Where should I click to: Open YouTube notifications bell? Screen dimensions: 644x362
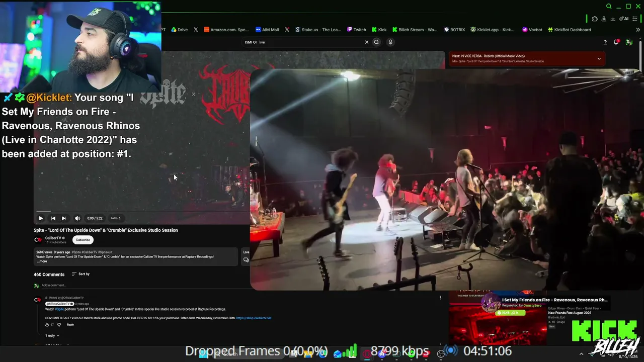[x=616, y=42]
